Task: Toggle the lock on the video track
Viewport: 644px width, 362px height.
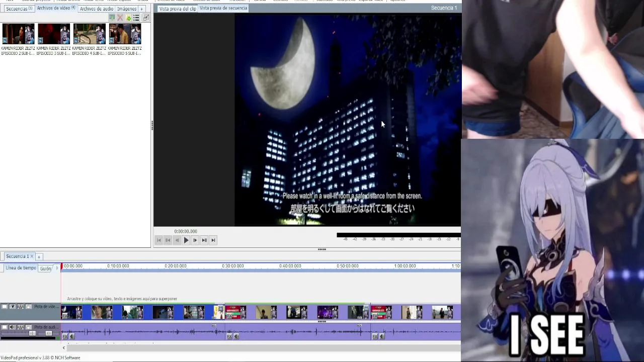Action: coord(29,307)
